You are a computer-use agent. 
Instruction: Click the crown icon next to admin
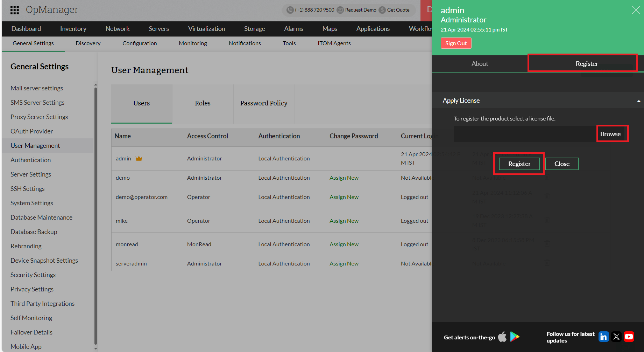click(139, 158)
